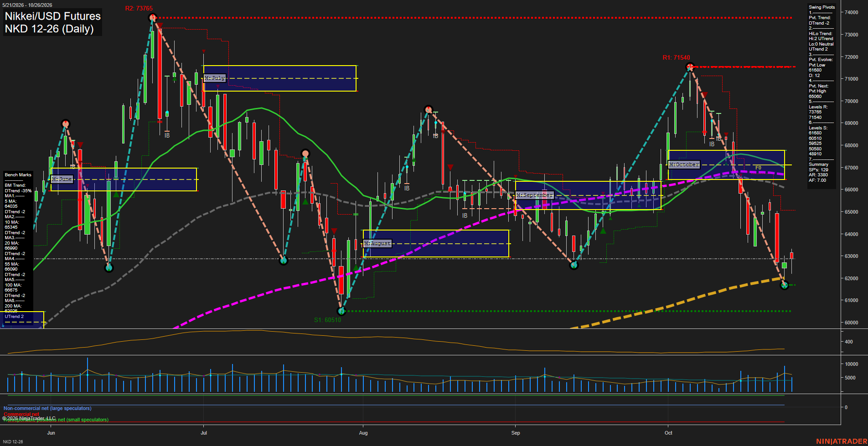The image size is (868, 446).
Task: Click the swing low pivot circle at S1
Action: pos(341,311)
